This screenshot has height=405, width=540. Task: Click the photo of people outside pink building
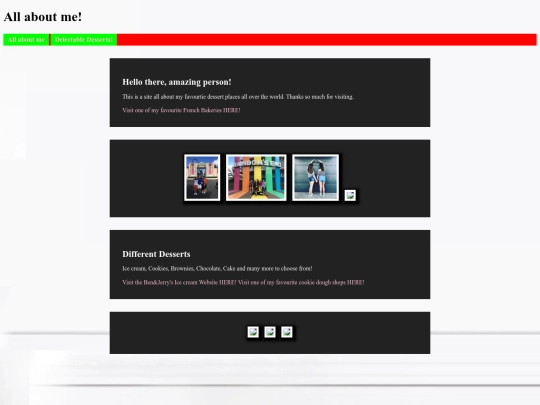point(202,177)
